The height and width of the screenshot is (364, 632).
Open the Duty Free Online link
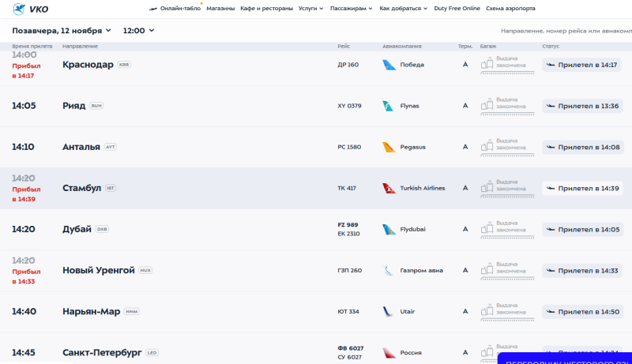457,9
